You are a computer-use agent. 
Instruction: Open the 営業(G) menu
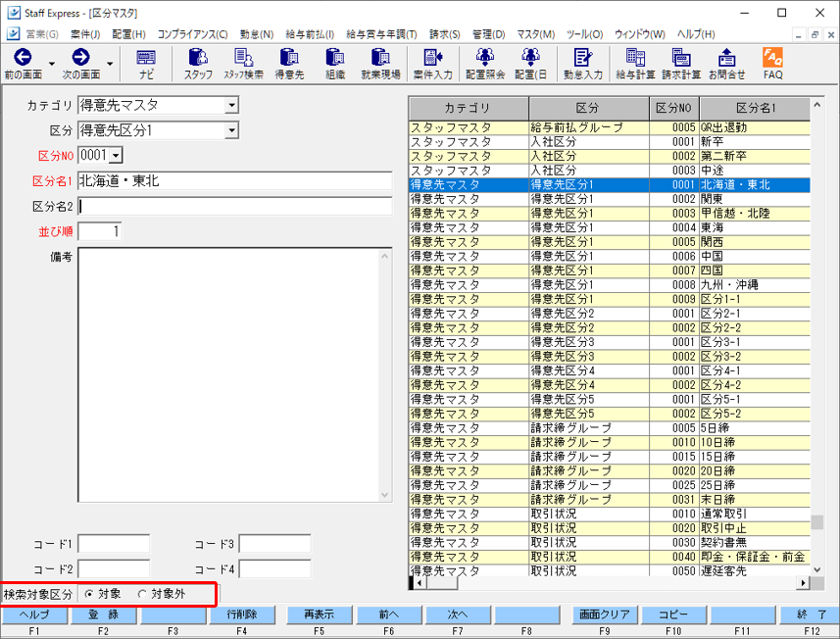[x=42, y=34]
